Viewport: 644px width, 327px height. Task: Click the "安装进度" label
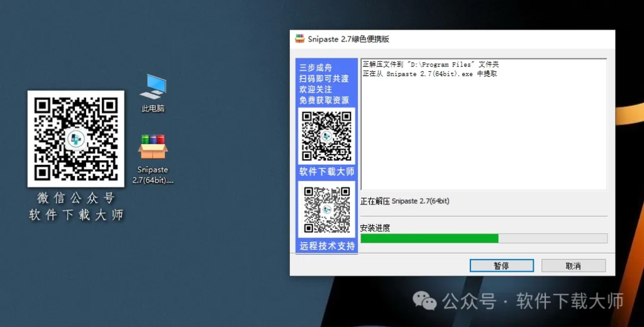pos(375,228)
